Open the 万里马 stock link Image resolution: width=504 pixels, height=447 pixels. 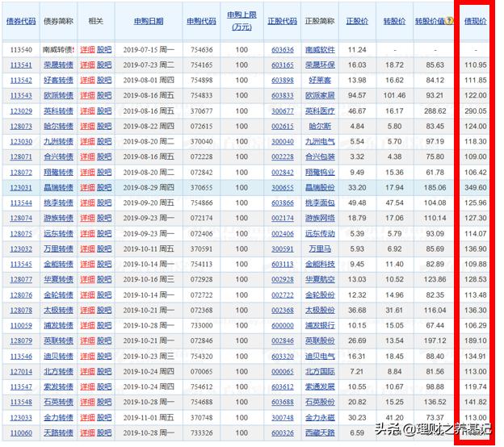coord(320,249)
